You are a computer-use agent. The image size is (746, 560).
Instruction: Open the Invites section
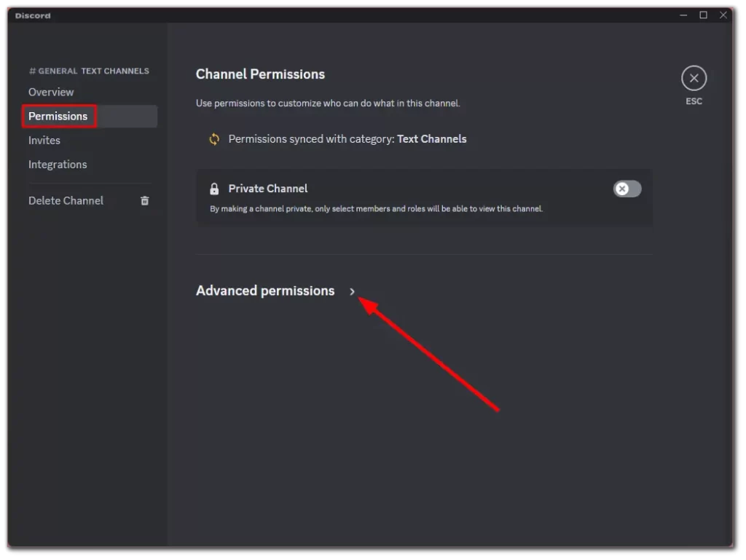[x=44, y=141]
